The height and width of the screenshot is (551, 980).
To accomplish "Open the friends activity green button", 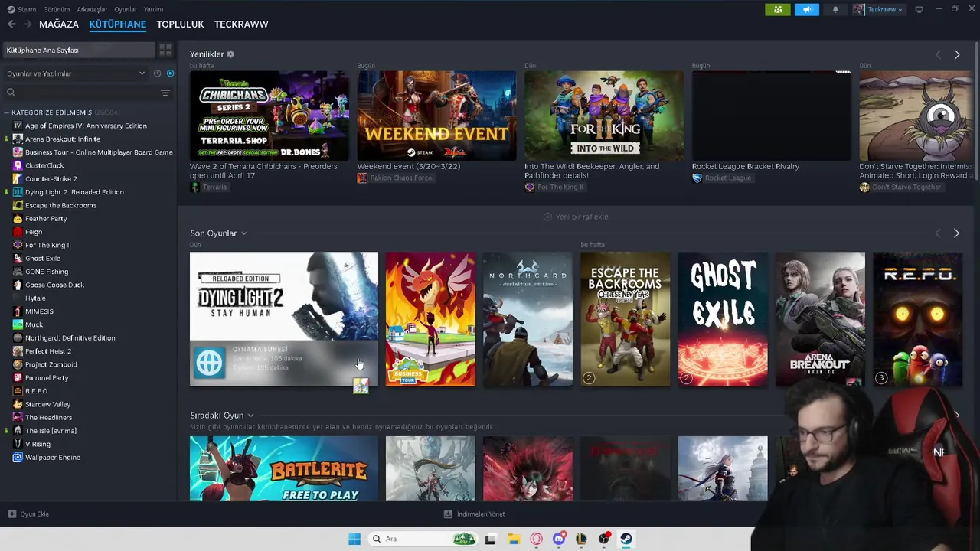I will (x=777, y=9).
